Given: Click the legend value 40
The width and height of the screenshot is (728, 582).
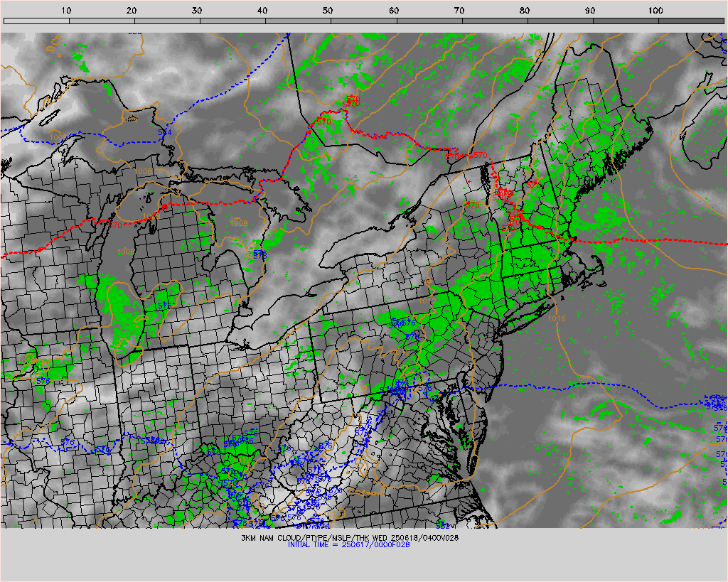Looking at the screenshot, I should (263, 10).
